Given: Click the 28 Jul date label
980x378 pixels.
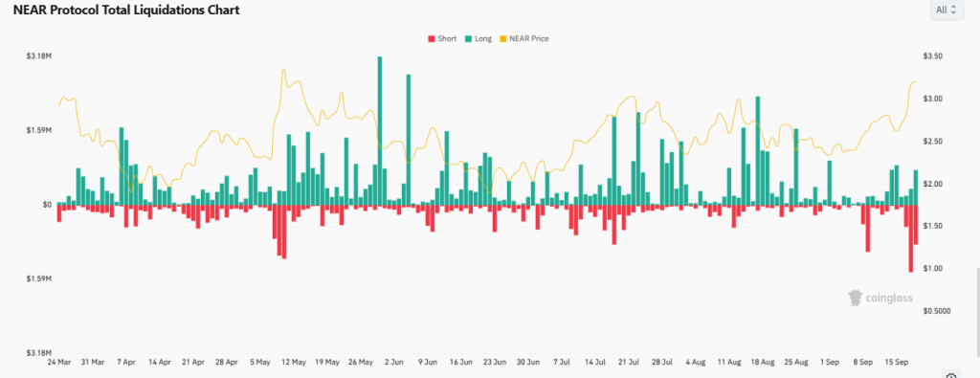Looking at the screenshot, I should pyautogui.click(x=662, y=362).
